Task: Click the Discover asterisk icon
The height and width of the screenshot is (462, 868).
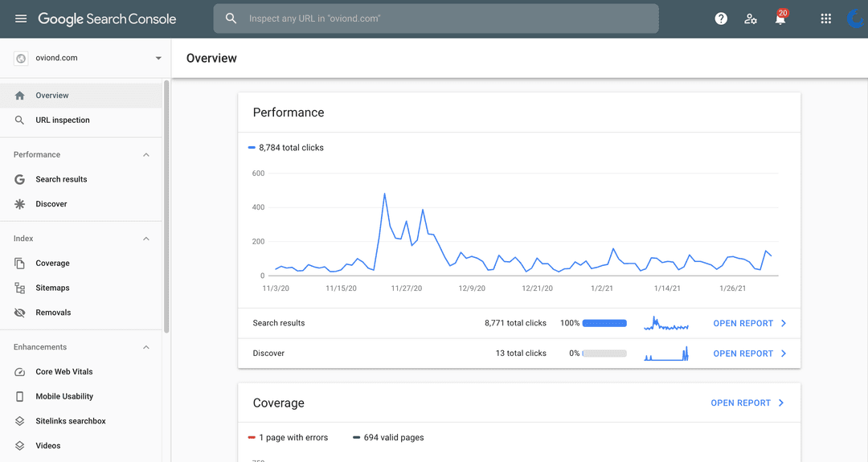Action: click(19, 204)
